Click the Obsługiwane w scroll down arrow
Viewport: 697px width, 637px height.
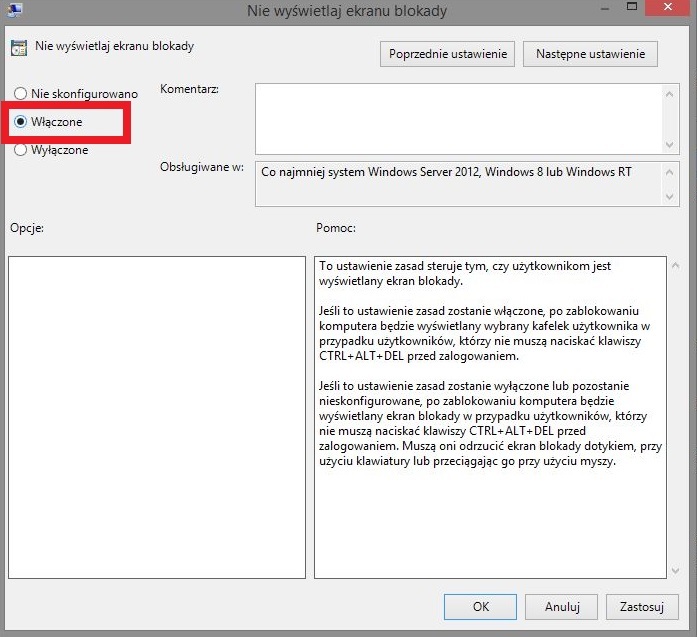point(669,196)
